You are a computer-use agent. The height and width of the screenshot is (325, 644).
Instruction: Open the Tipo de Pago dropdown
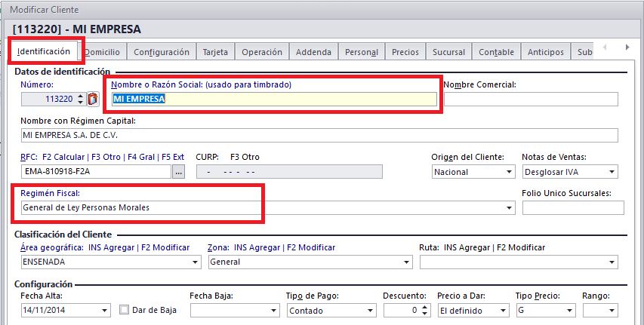click(369, 311)
